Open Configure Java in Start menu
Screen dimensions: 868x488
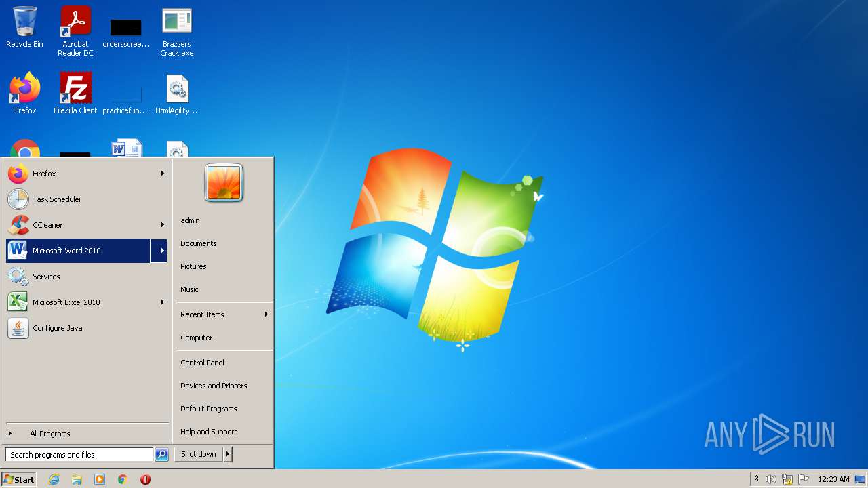pyautogui.click(x=87, y=328)
